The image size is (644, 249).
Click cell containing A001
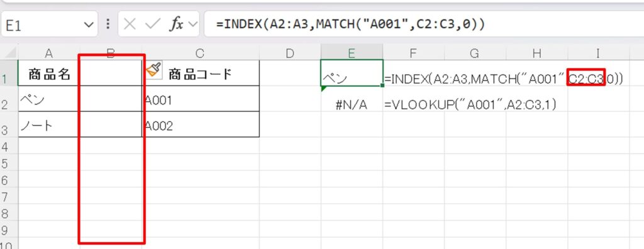point(201,99)
